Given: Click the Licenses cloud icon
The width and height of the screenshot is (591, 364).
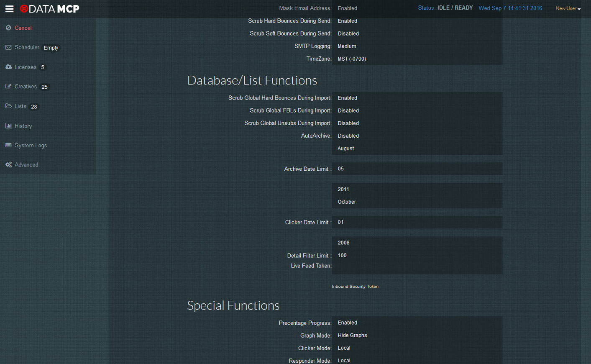Looking at the screenshot, I should pos(8,67).
